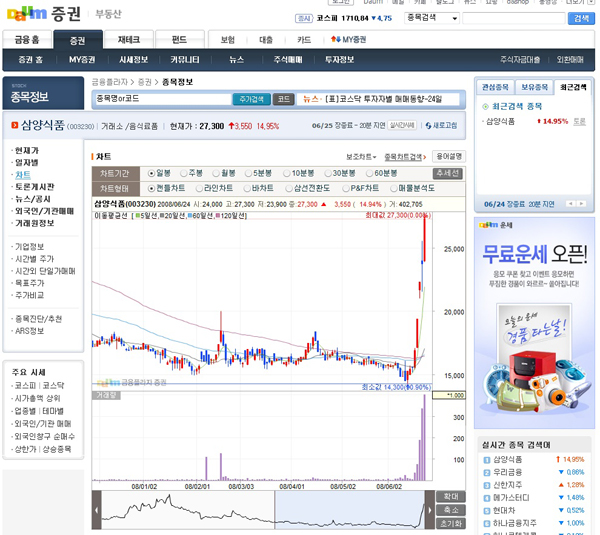Click rank 5 icon beside 현대차
The width and height of the screenshot is (600, 535).
click(487, 511)
